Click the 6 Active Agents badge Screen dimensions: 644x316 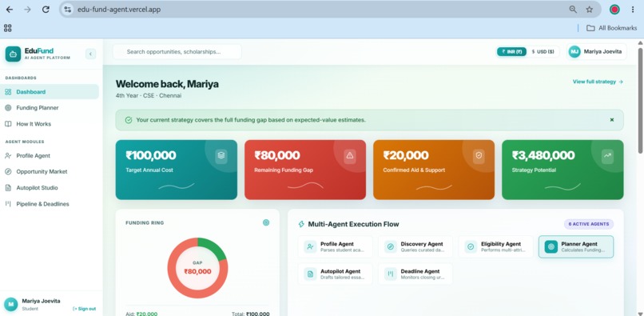589,224
